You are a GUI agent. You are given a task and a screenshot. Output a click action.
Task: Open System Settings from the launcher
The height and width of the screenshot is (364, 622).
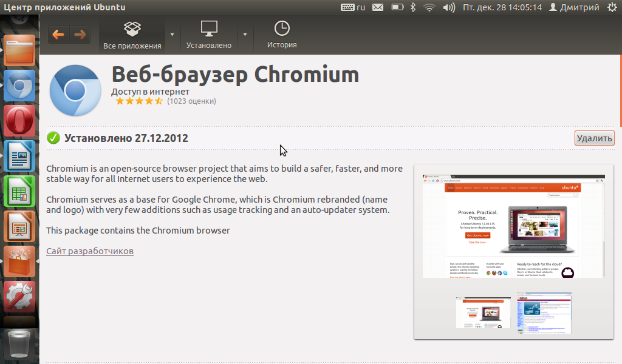click(19, 297)
